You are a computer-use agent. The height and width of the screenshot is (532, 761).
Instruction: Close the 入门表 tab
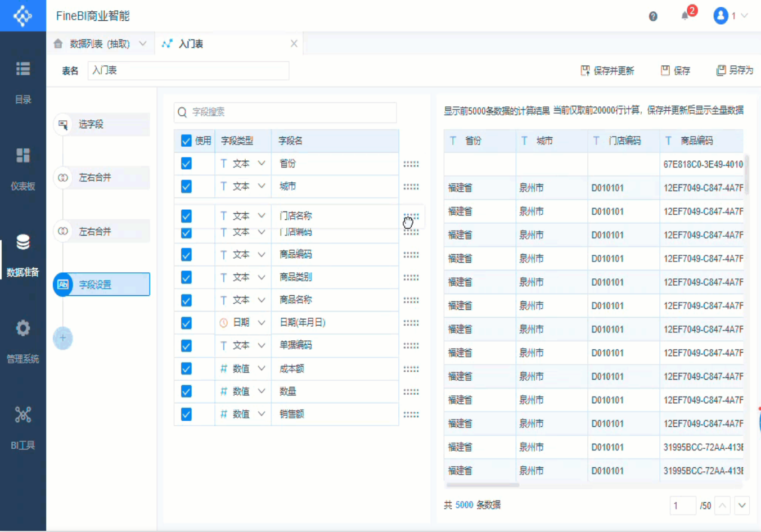pyautogui.click(x=294, y=43)
